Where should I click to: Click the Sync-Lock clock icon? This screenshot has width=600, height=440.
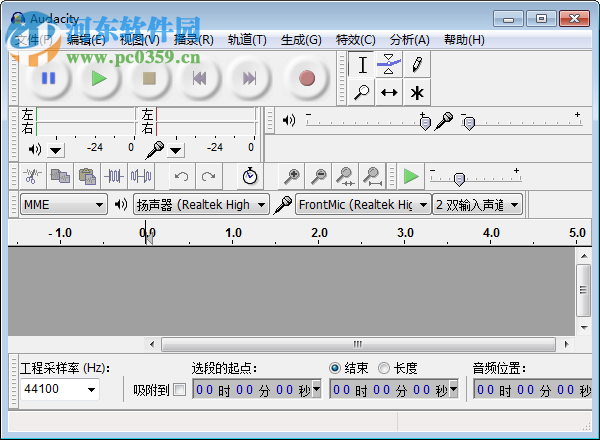coord(250,176)
